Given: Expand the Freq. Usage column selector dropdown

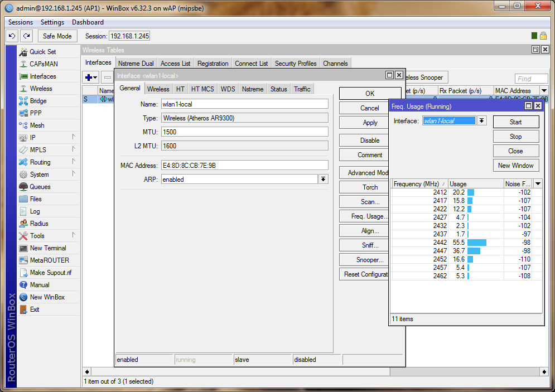Looking at the screenshot, I should 538,184.
